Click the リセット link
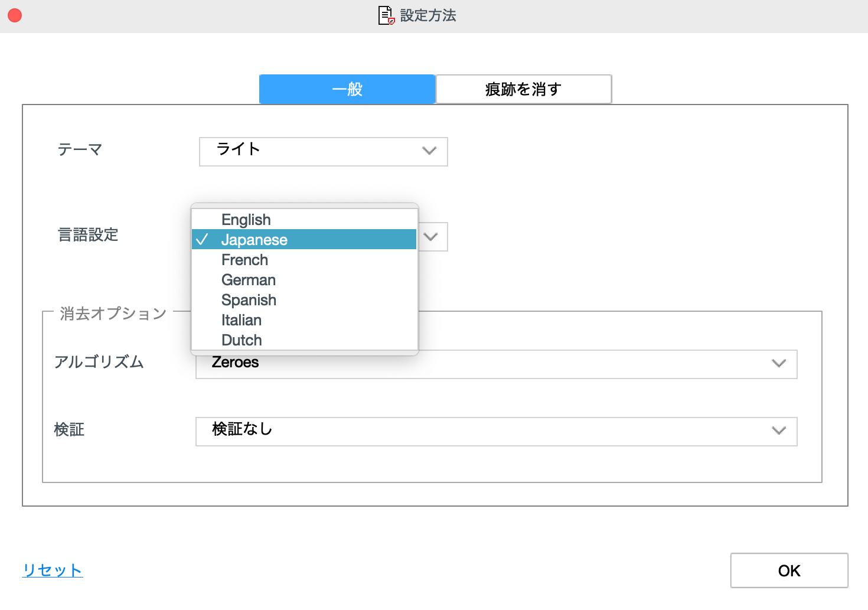 click(x=53, y=570)
